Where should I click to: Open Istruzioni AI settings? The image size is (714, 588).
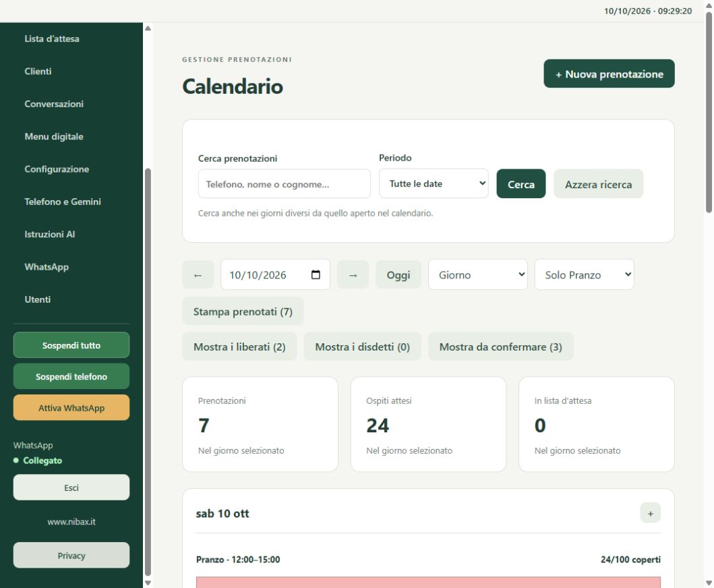50,234
